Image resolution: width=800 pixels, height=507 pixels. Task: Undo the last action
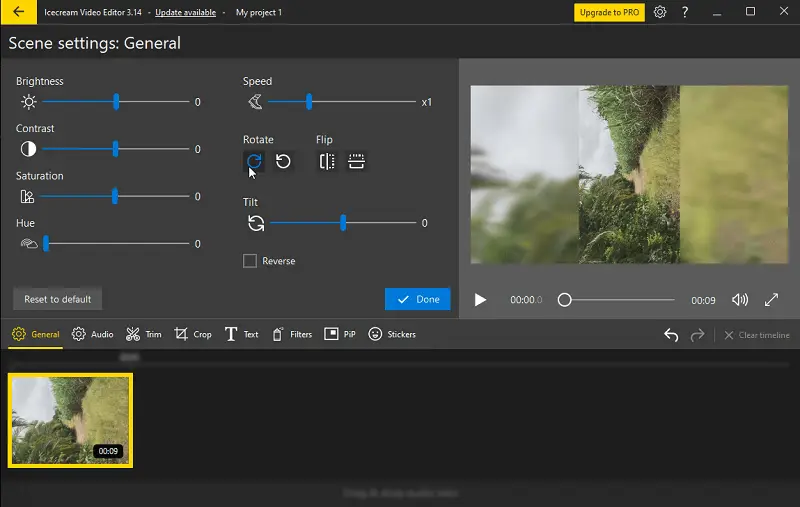671,335
